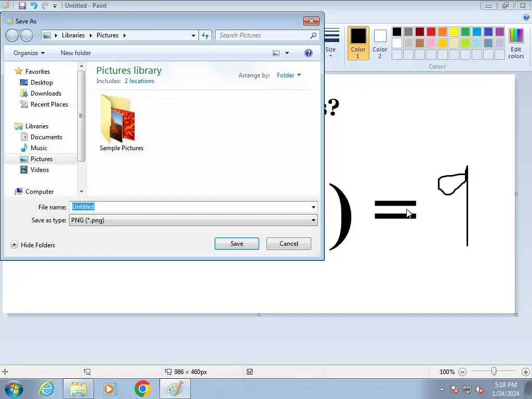This screenshot has width=532, height=399.
Task: Select Computer in the navigation pane
Action: pyautogui.click(x=39, y=192)
